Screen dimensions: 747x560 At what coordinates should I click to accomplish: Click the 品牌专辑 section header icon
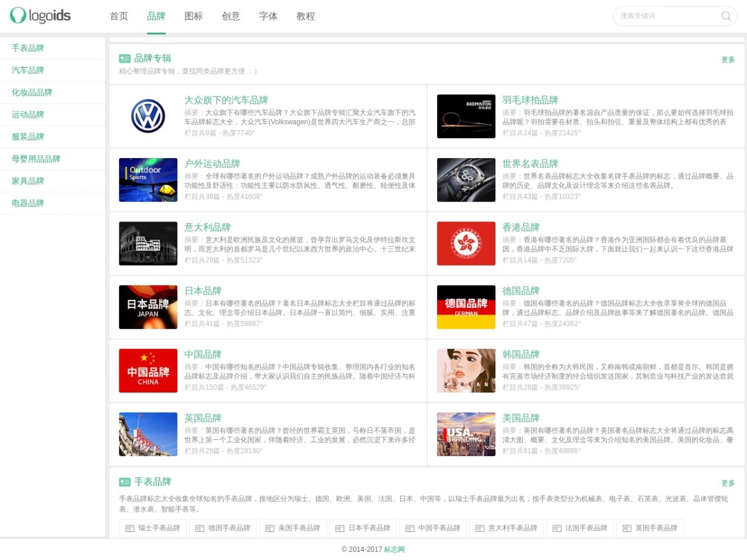point(125,58)
